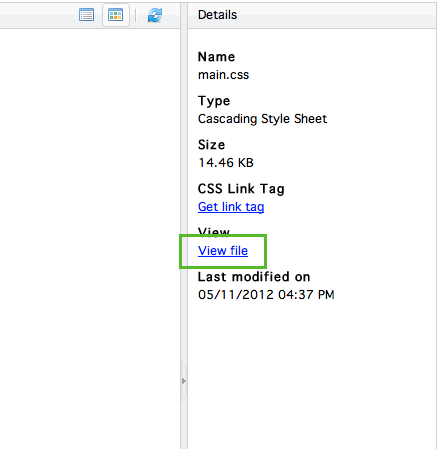Click the refresh arrows icon
This screenshot has height=449, width=437.
[155, 15]
